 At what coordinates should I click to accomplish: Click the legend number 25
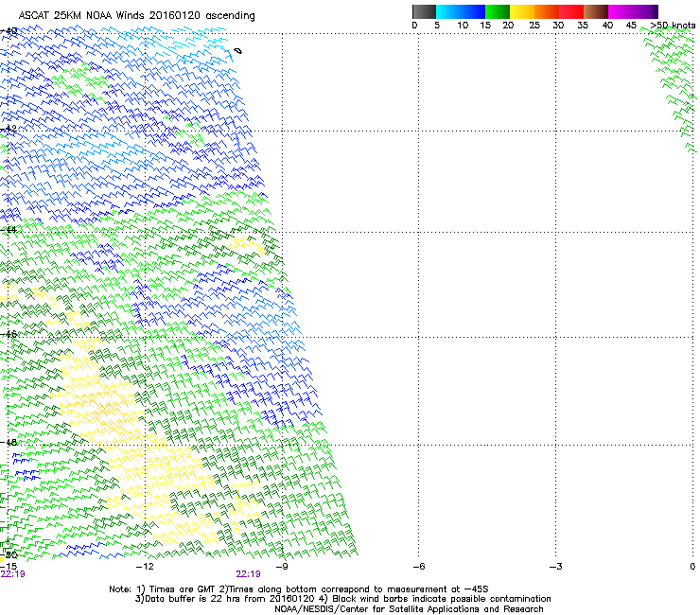coord(534,26)
